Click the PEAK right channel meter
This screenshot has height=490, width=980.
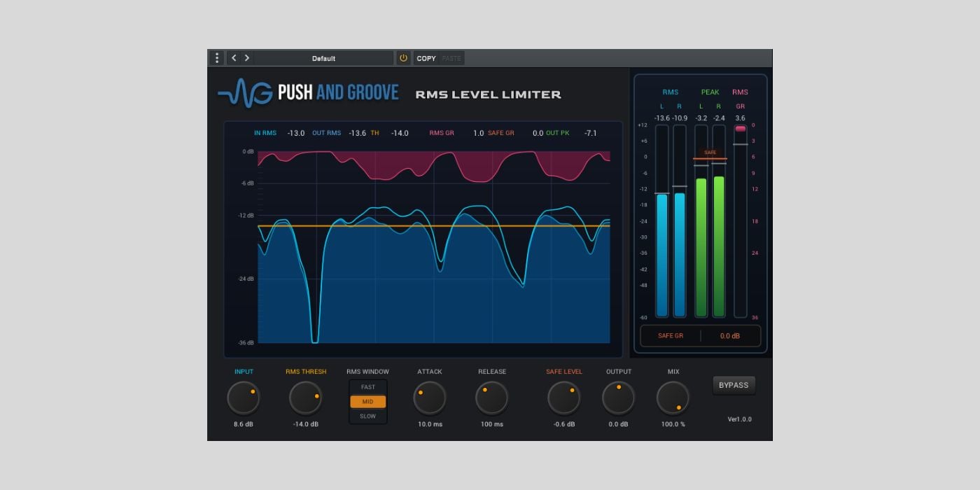[x=719, y=221]
